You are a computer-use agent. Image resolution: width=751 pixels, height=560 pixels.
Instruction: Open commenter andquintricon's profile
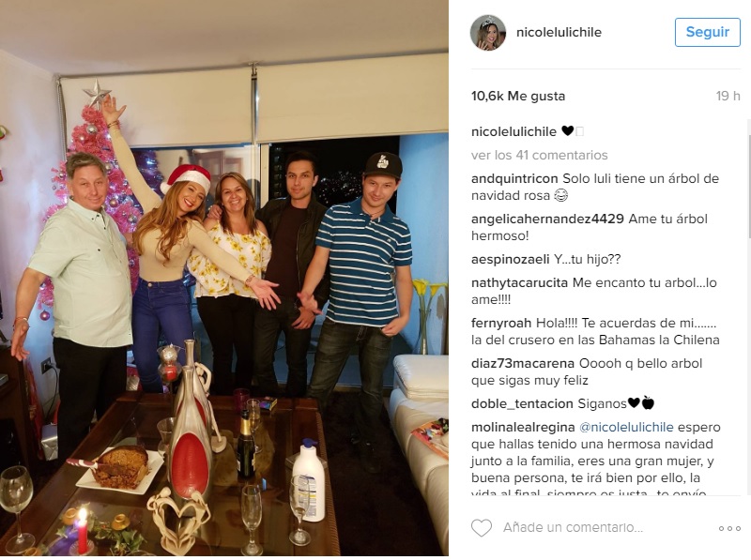pyautogui.click(x=514, y=178)
